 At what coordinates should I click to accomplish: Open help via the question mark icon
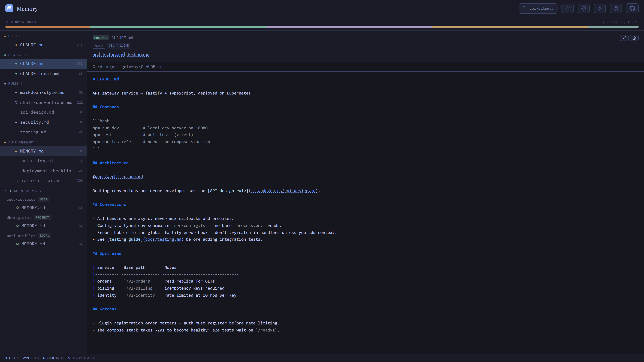click(x=616, y=9)
